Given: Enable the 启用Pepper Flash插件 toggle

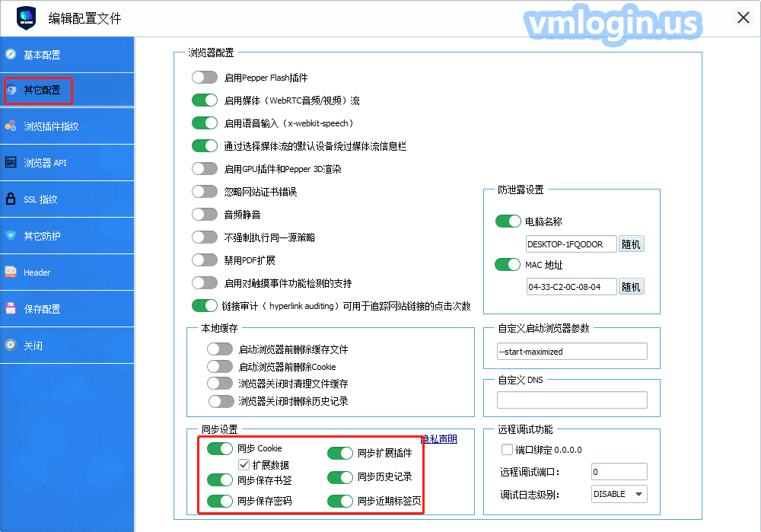Looking at the screenshot, I should point(205,78).
